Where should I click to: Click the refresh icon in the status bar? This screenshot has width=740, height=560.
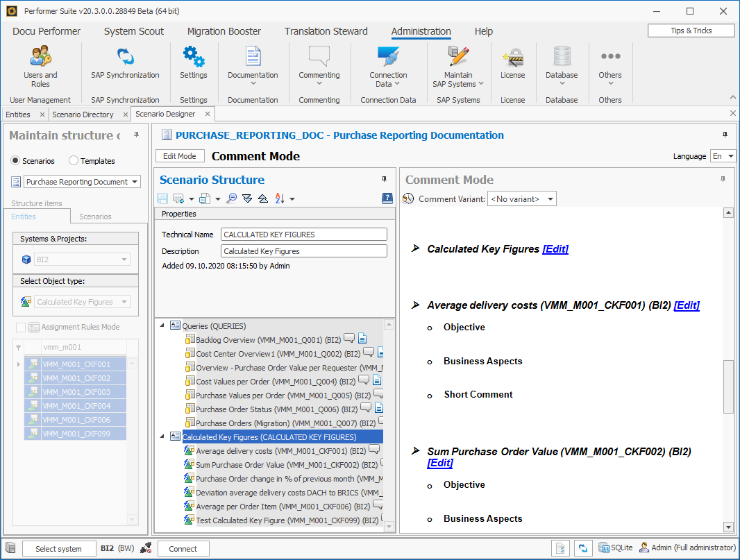pyautogui.click(x=584, y=548)
